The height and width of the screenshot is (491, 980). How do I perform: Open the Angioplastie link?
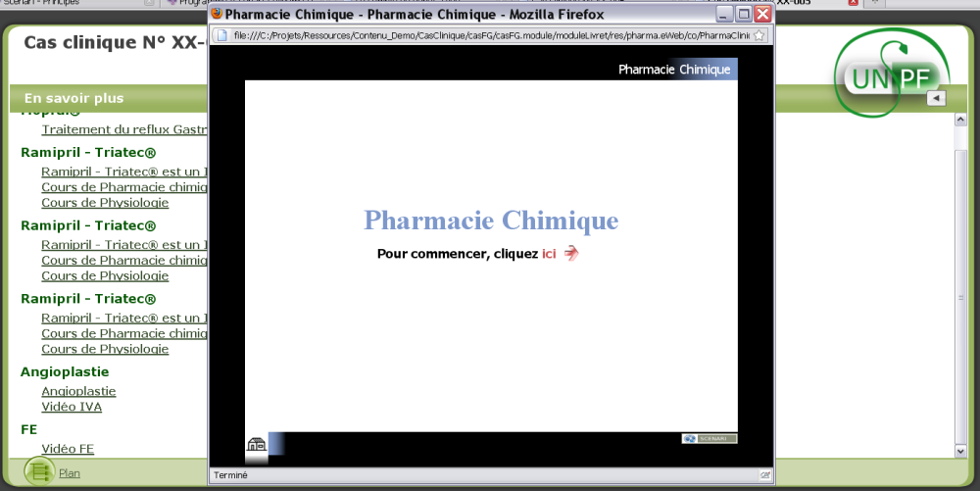[x=78, y=391]
